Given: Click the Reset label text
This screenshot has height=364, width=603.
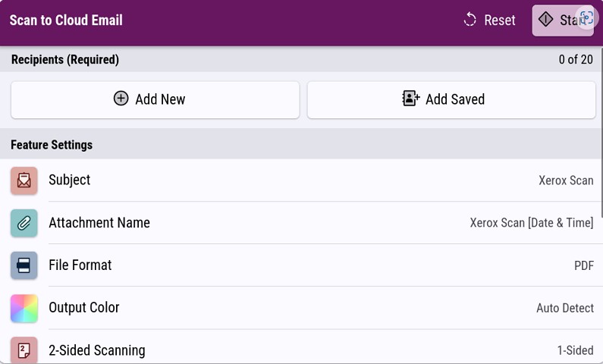Looking at the screenshot, I should 500,20.
